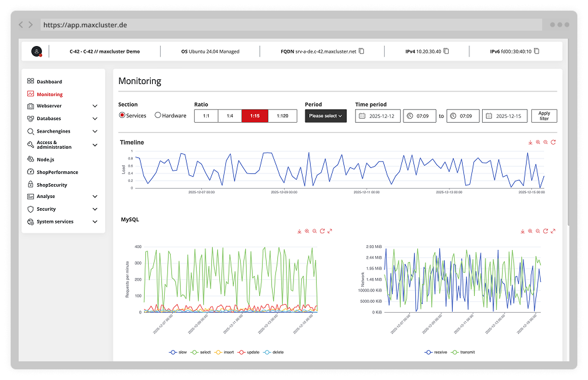The width and height of the screenshot is (588, 380).
Task: Click the ShopPerformance gauge icon
Action: [x=31, y=172]
